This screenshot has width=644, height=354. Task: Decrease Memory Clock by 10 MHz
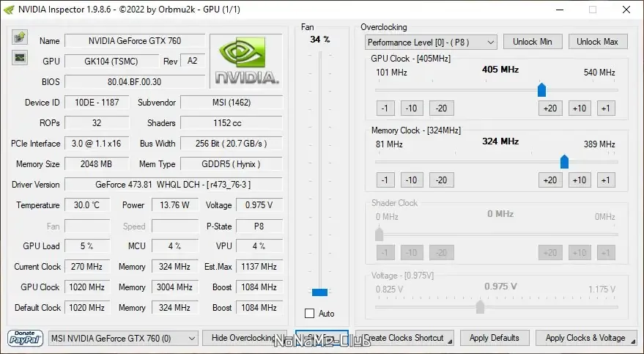(x=412, y=180)
